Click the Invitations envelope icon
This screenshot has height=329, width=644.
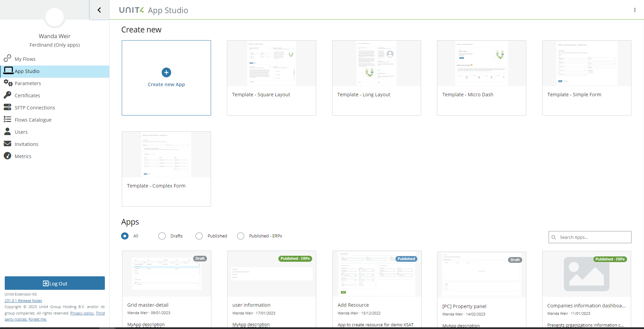click(x=7, y=144)
